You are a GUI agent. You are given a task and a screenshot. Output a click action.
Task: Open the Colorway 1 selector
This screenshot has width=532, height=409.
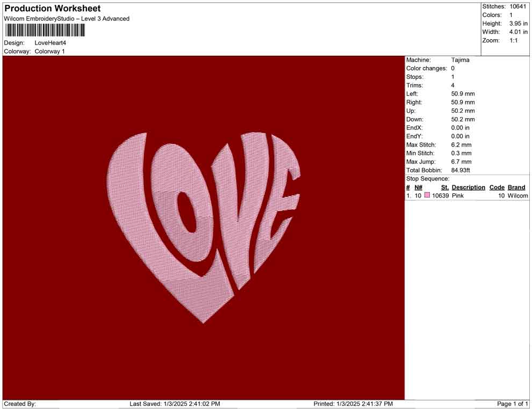point(49,52)
